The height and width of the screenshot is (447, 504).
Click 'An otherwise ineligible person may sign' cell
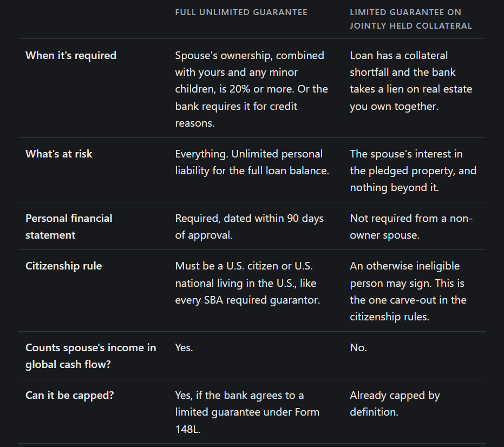[408, 292]
